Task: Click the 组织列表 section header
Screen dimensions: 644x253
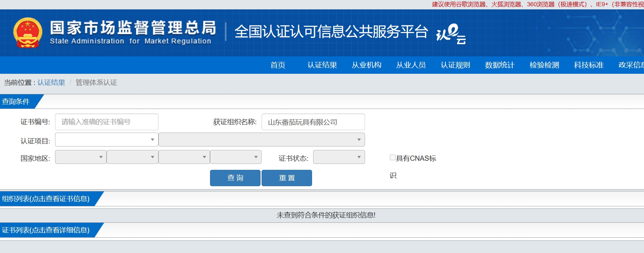Action: pos(46,199)
